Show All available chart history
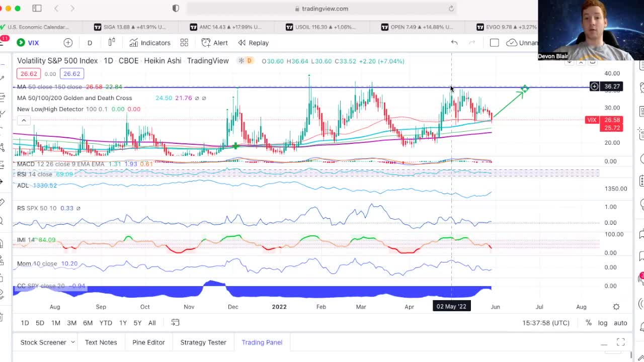 (x=152, y=323)
